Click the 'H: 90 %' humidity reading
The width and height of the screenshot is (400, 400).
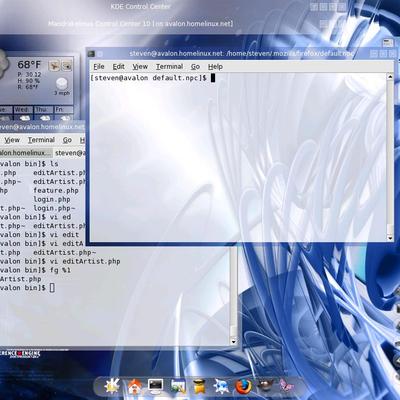click(28, 81)
